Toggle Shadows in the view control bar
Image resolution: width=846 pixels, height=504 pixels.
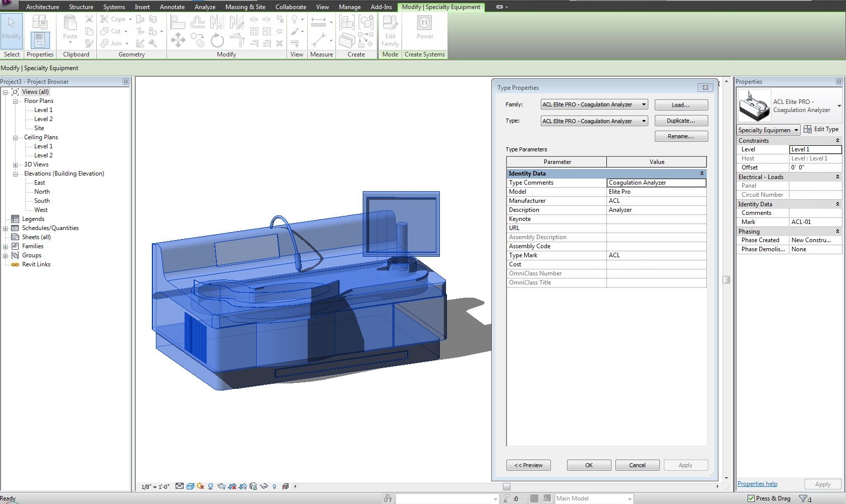click(x=211, y=487)
